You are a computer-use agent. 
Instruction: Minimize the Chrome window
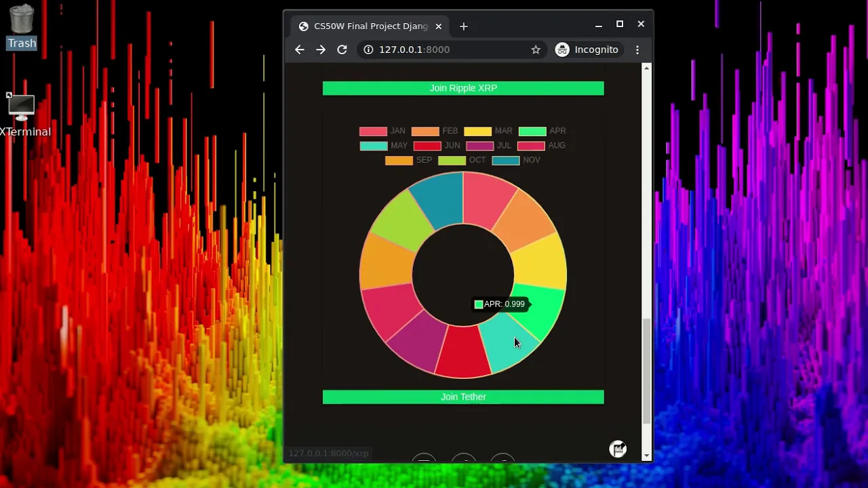pos(599,25)
